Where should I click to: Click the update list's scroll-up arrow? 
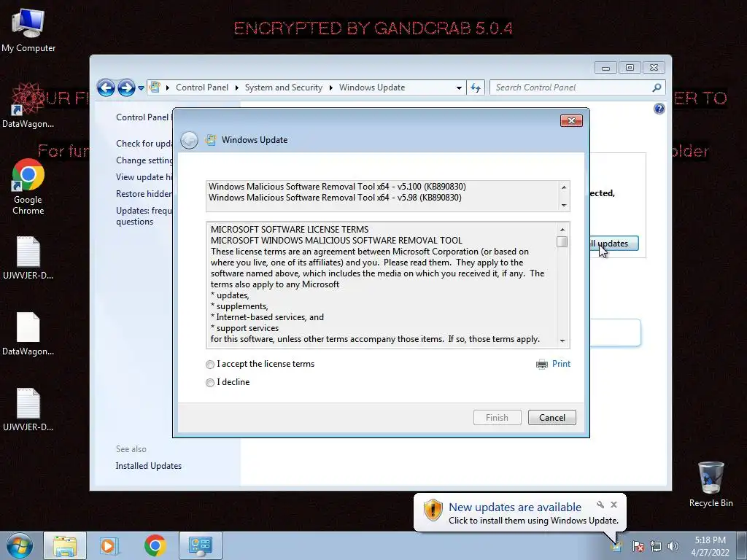point(564,187)
